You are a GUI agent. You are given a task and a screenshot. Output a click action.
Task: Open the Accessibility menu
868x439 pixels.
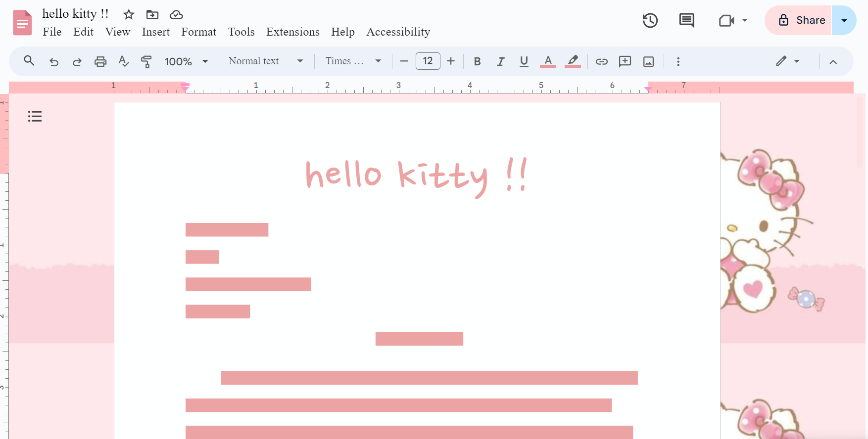[x=398, y=32]
